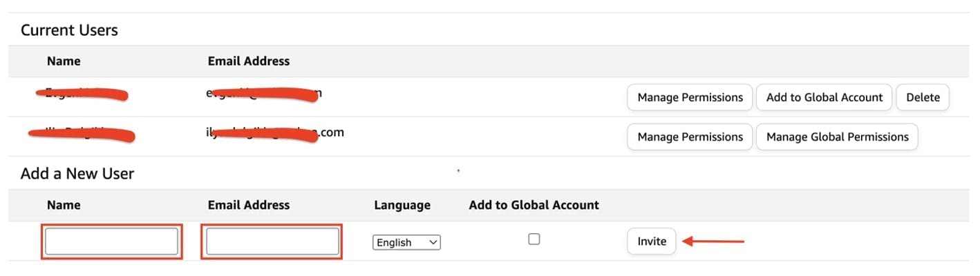Click Manage Permissions for the first user
Image resolution: width=980 pixels, height=276 pixels.
click(690, 97)
